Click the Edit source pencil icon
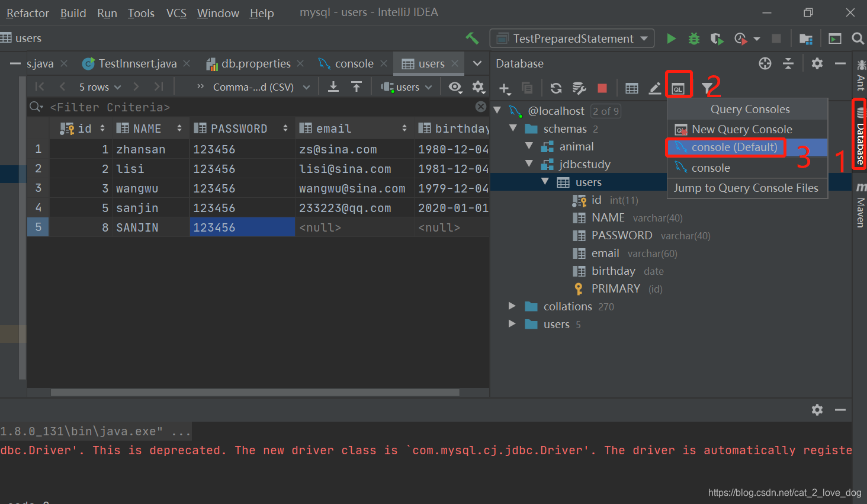 click(x=655, y=88)
